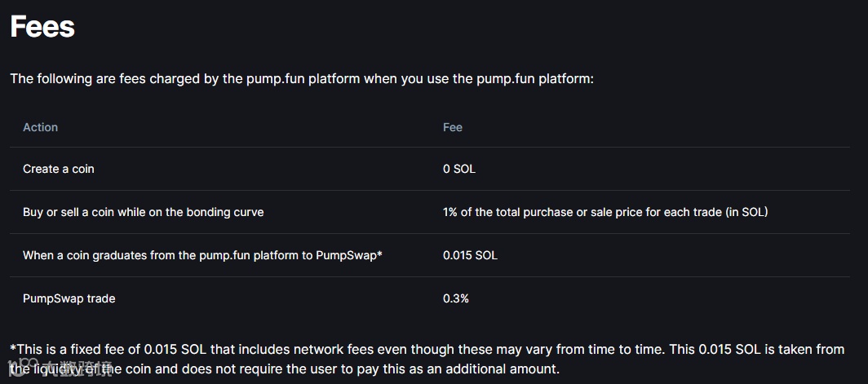The width and height of the screenshot is (868, 384).
Task: Select the "PumpSwap trade" row label
Action: tap(69, 298)
